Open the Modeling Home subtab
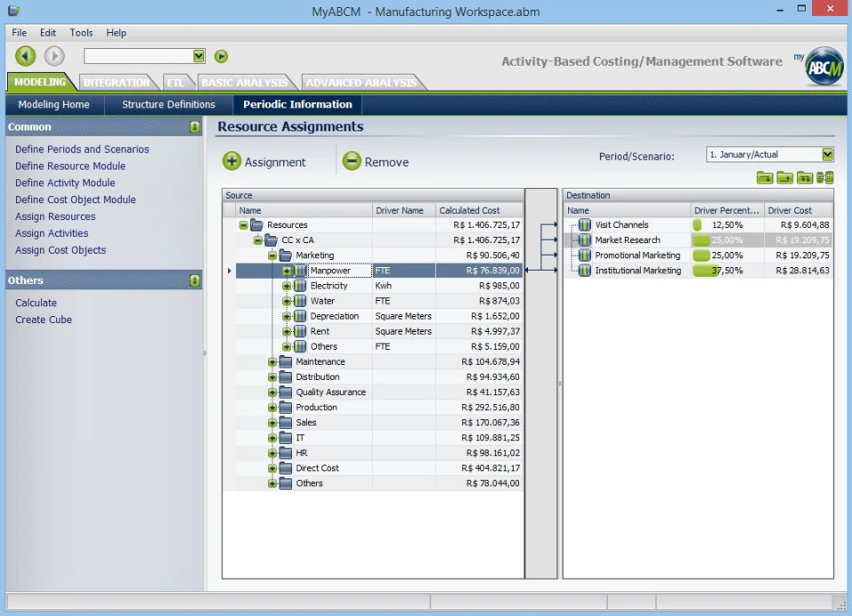 54,105
